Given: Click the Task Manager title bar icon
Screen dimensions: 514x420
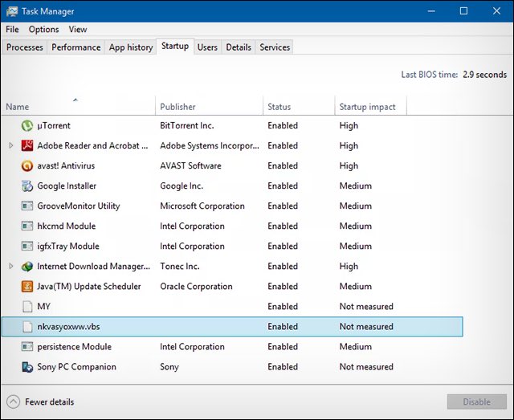Looking at the screenshot, I should pyautogui.click(x=12, y=11).
